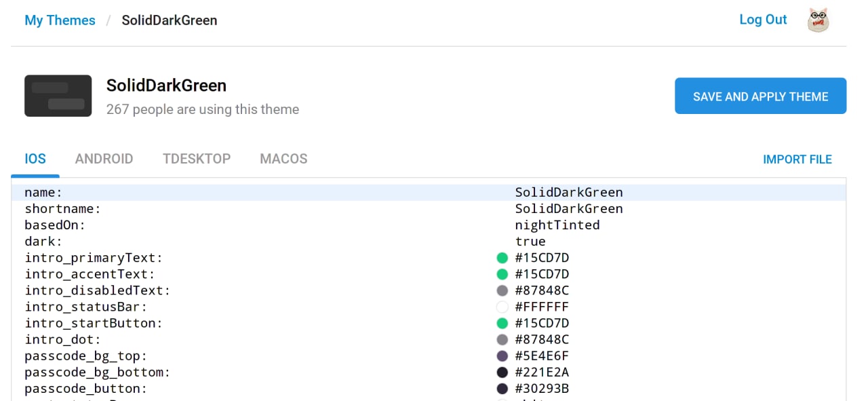The height and width of the screenshot is (401, 868).
Task: Click the intro_primaryText color swatch
Action: 502,258
